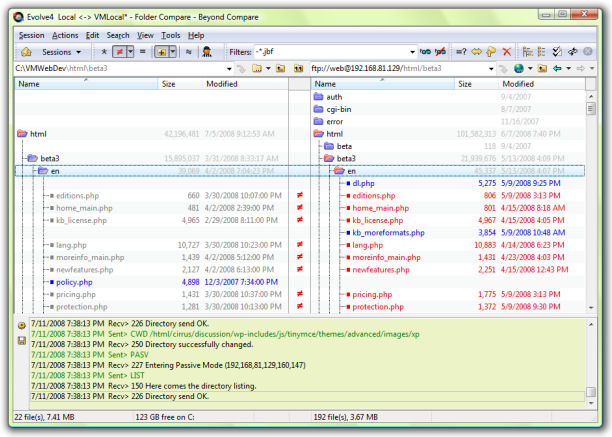The height and width of the screenshot is (437, 612).
Task: Toggle the Show Differences not-equal filter
Action: 121,51
